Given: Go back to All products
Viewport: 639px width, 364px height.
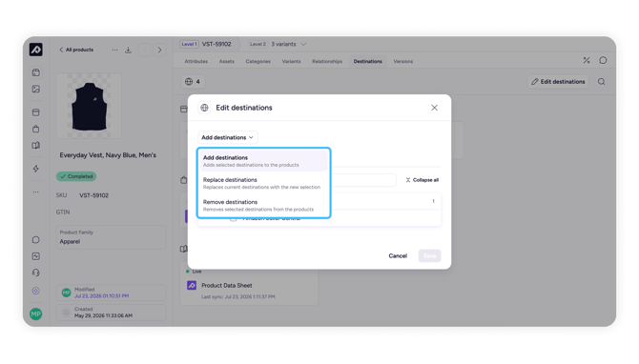Looking at the screenshot, I should pos(76,50).
